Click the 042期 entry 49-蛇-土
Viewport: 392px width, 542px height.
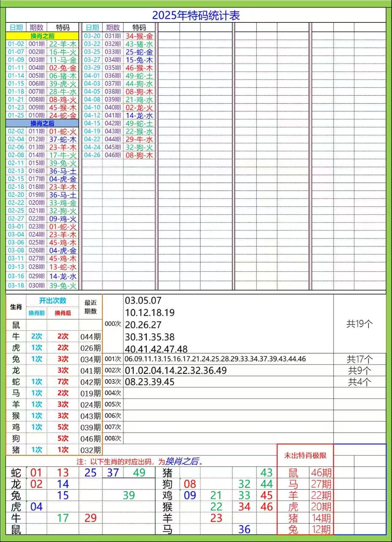(x=139, y=124)
